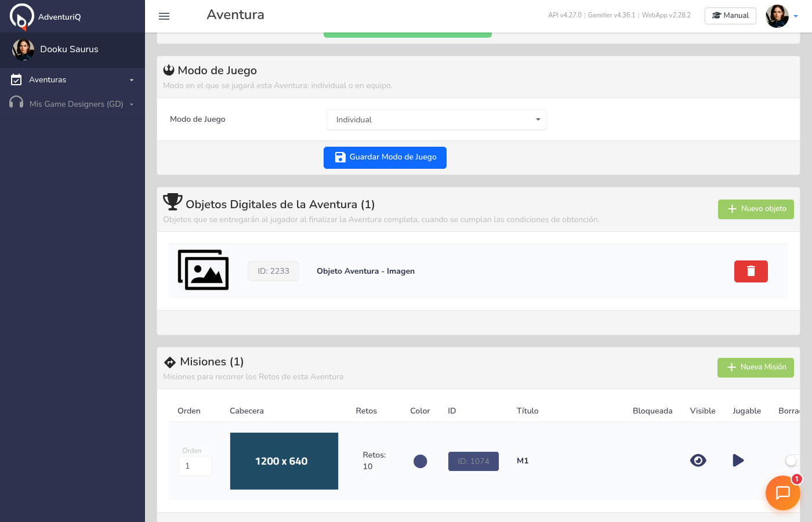Open the Manual button
The height and width of the screenshot is (522, 812).
[730, 16]
